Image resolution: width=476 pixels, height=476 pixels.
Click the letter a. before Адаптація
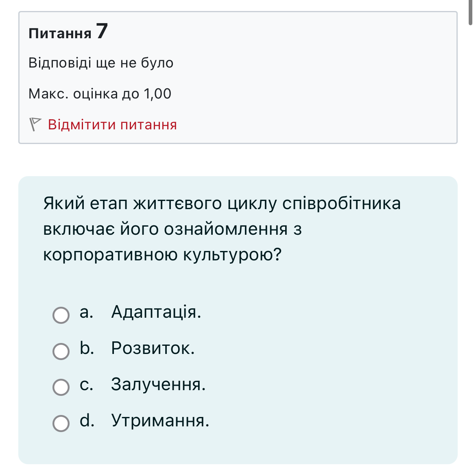86,312
